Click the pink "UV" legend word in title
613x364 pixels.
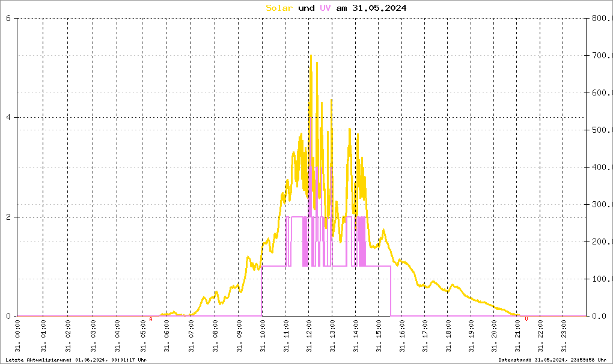click(x=325, y=8)
